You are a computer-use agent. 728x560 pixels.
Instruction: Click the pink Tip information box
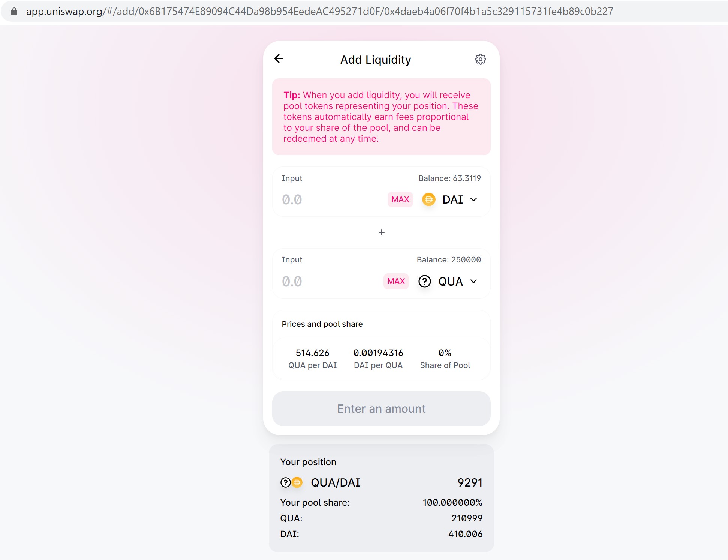tap(381, 117)
